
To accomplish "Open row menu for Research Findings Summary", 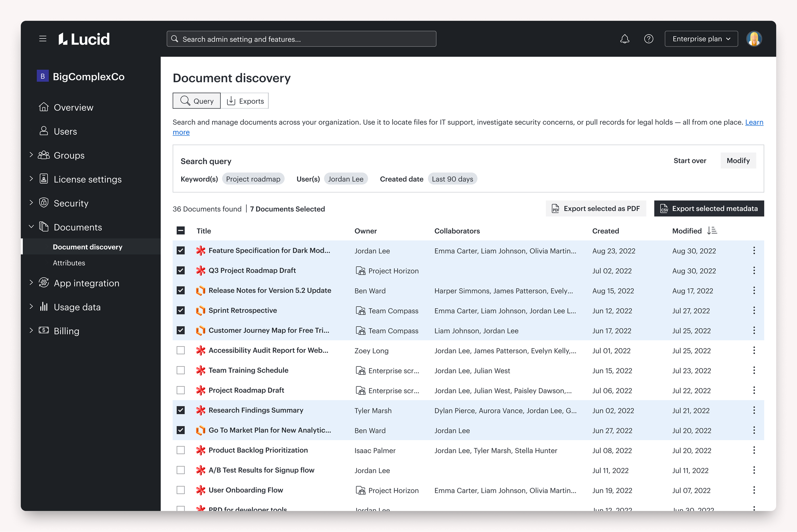I will [x=754, y=411].
